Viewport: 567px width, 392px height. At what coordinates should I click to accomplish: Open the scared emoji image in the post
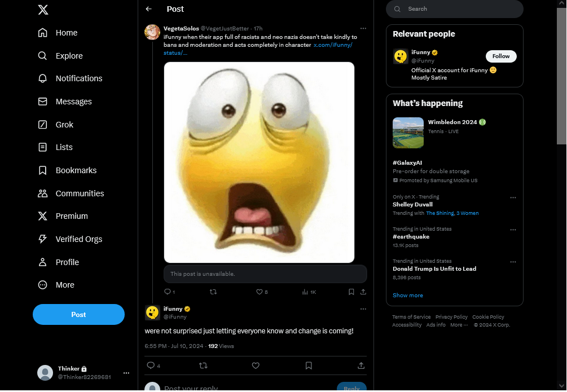(259, 162)
